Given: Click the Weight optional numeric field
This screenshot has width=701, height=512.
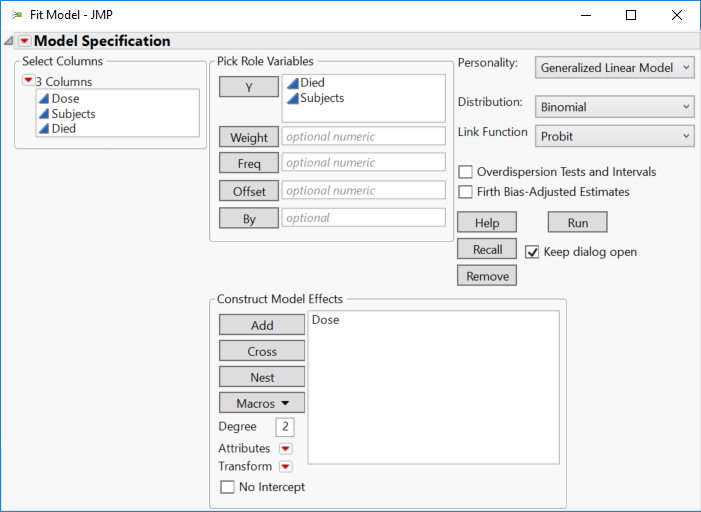Looking at the screenshot, I should tap(363, 137).
